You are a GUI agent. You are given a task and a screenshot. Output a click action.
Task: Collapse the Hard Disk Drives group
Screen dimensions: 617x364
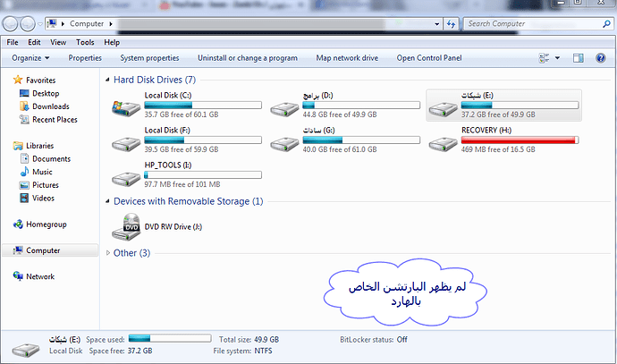click(107, 80)
